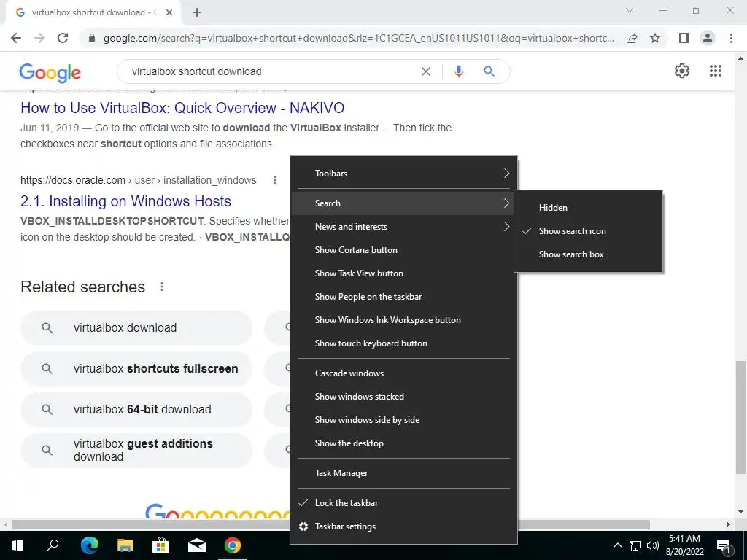Open Google quick settings gear
This screenshot has width=747, height=560.
tap(682, 71)
